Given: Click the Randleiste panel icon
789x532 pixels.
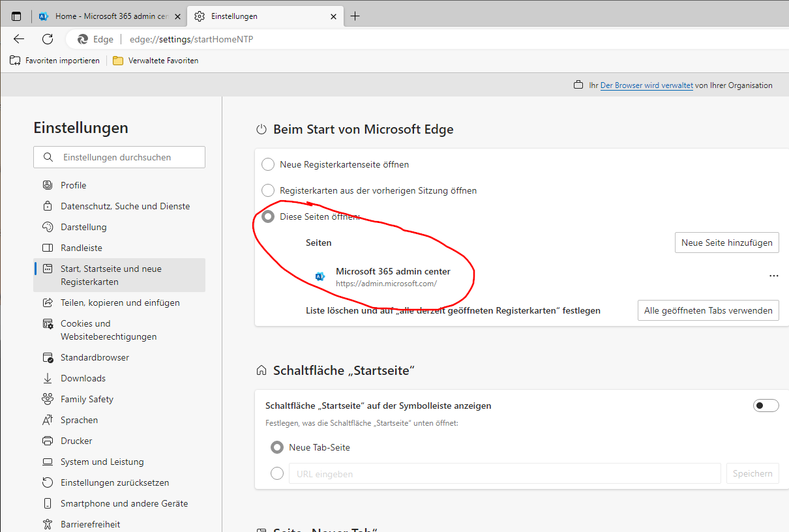Looking at the screenshot, I should pos(48,248).
